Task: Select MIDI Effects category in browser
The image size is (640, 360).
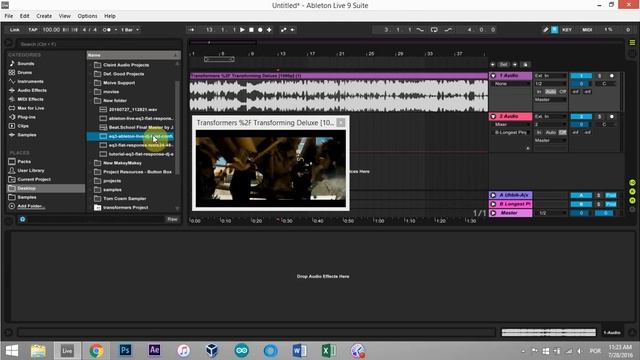Action: tap(30, 99)
